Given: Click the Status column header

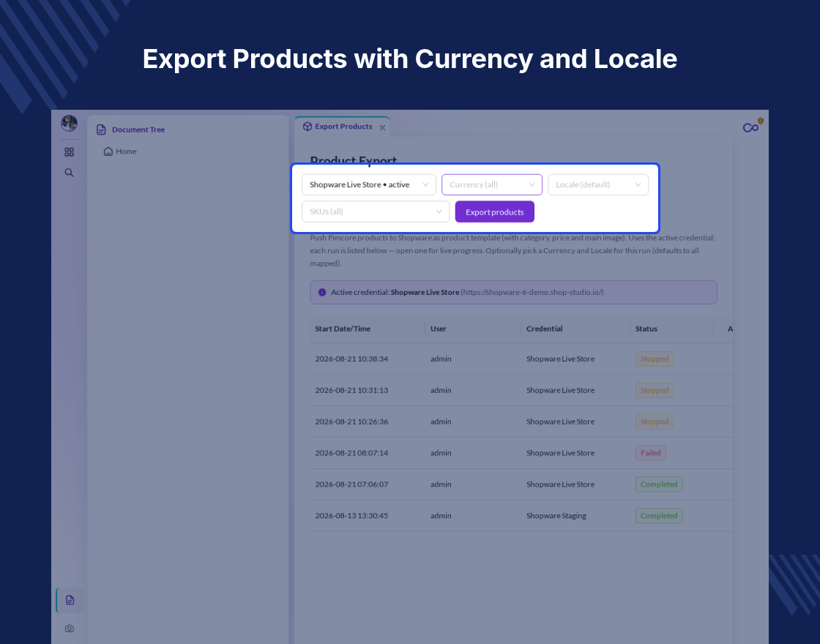Looking at the screenshot, I should (646, 329).
